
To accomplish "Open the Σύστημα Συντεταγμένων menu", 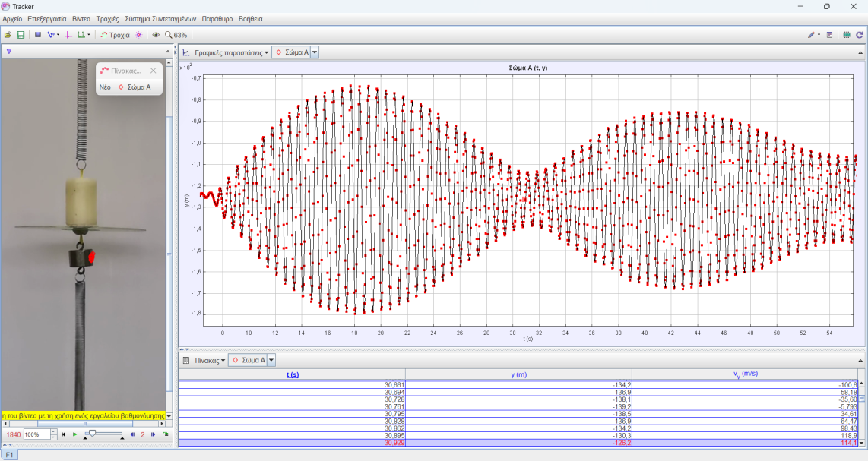I will pyautogui.click(x=160, y=17).
